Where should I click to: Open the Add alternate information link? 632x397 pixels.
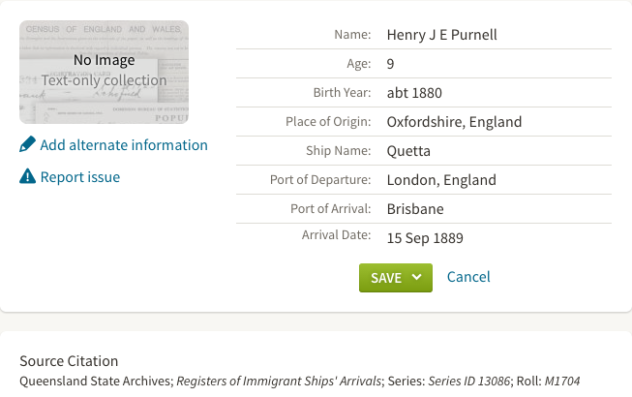click(x=124, y=145)
